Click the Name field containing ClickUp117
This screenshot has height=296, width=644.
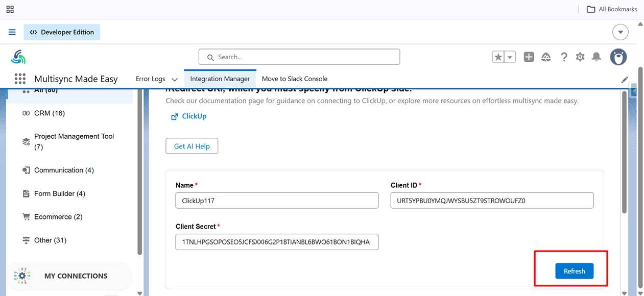277,201
